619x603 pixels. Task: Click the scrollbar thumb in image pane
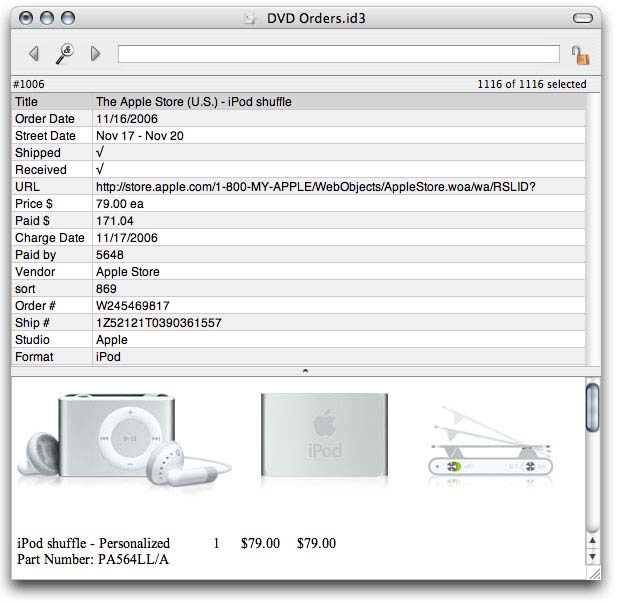(593, 407)
